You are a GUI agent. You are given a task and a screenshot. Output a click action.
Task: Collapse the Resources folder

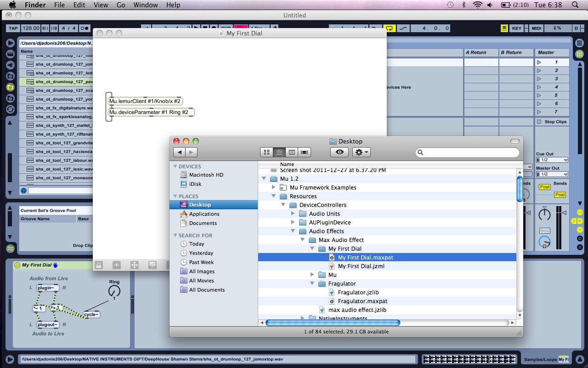point(274,196)
